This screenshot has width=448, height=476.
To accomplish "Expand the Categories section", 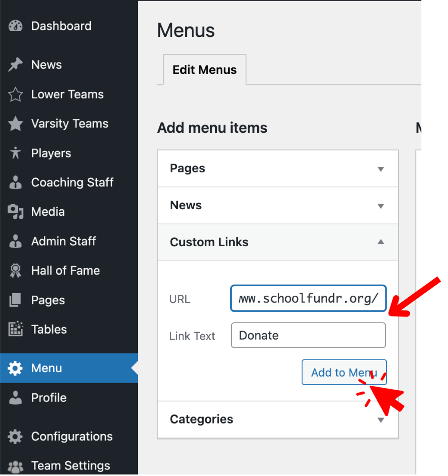I will (x=381, y=420).
